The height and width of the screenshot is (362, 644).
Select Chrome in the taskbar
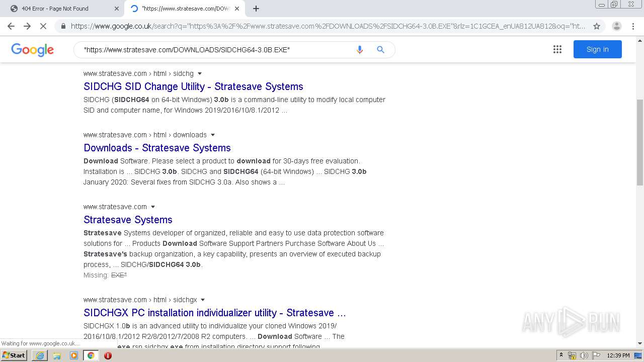(x=91, y=355)
